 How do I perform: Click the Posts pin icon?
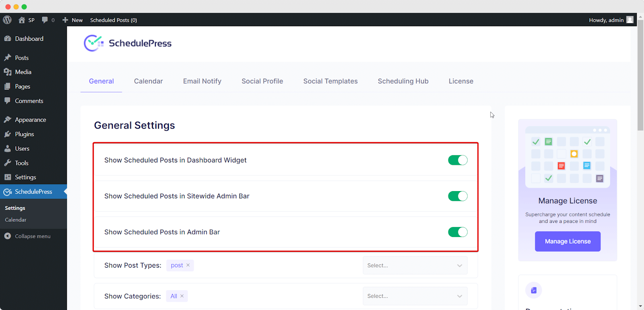click(8, 58)
